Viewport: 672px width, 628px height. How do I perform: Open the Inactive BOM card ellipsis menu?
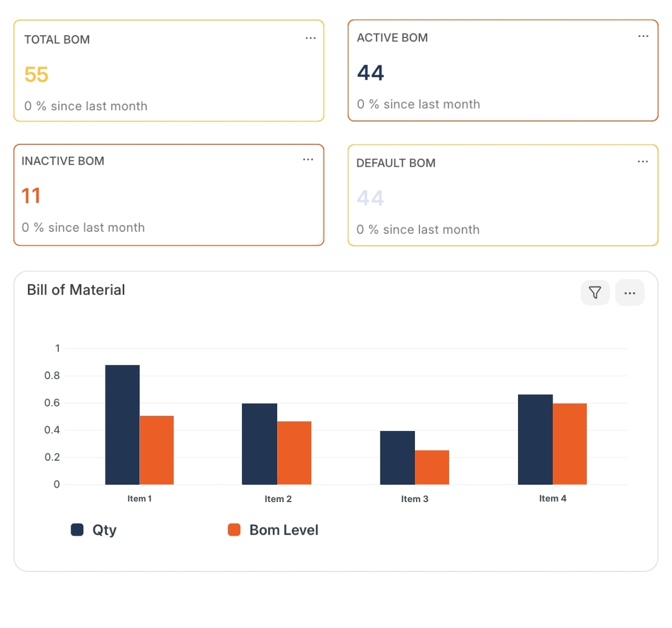(308, 160)
